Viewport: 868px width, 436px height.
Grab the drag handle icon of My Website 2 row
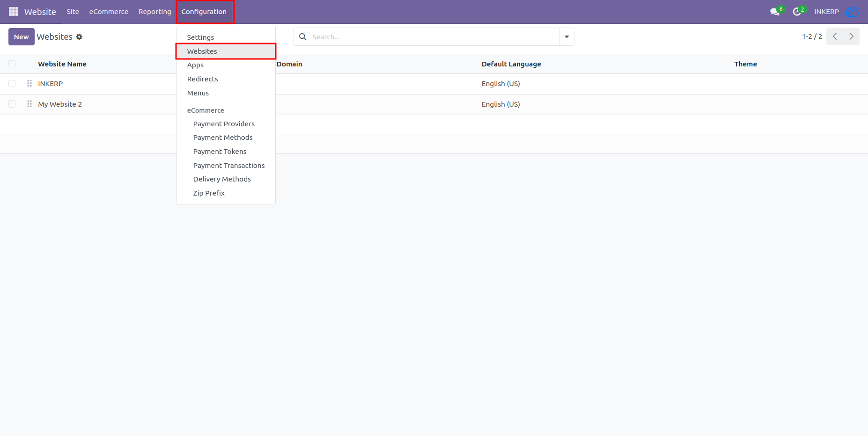pyautogui.click(x=29, y=104)
